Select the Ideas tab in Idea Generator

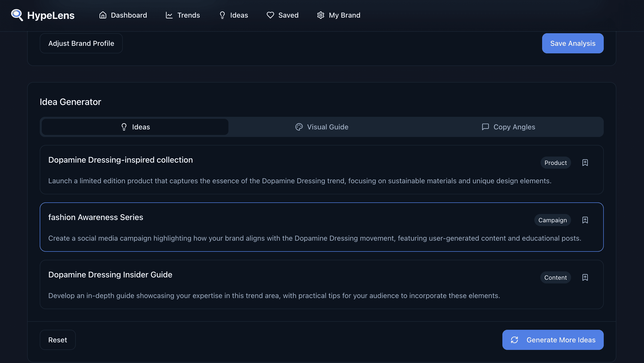[135, 127]
